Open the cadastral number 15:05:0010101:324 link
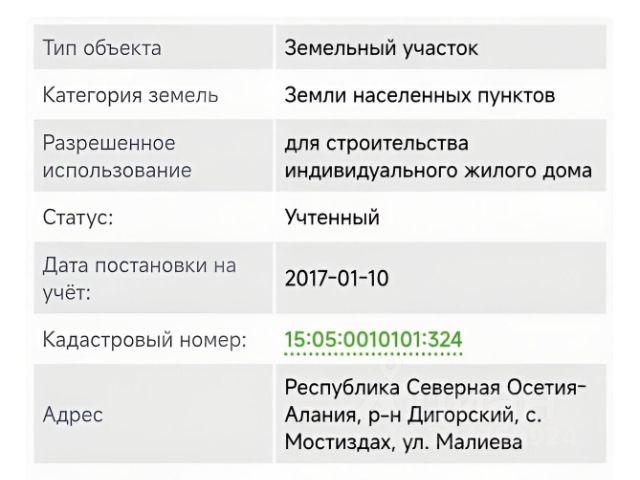Viewport: 640px width, 480px height. click(x=374, y=340)
